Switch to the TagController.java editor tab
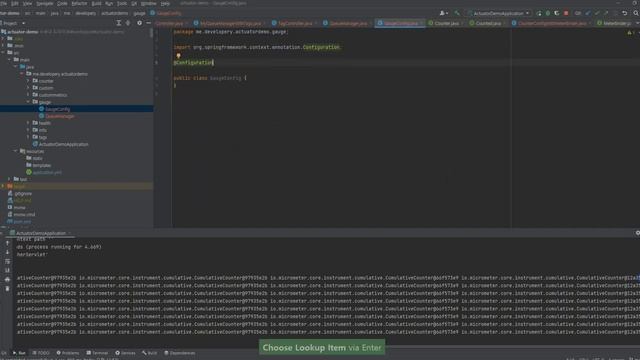The image size is (640, 360). 295,23
